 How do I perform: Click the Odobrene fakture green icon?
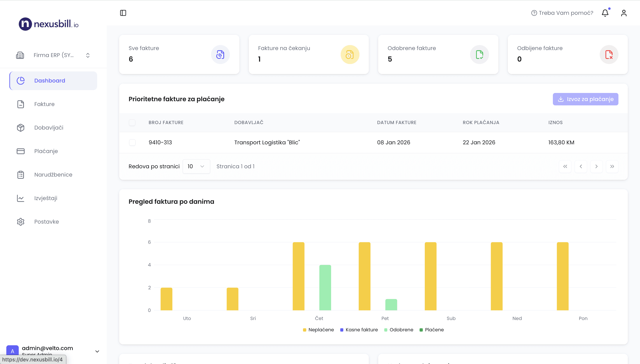[x=479, y=54]
